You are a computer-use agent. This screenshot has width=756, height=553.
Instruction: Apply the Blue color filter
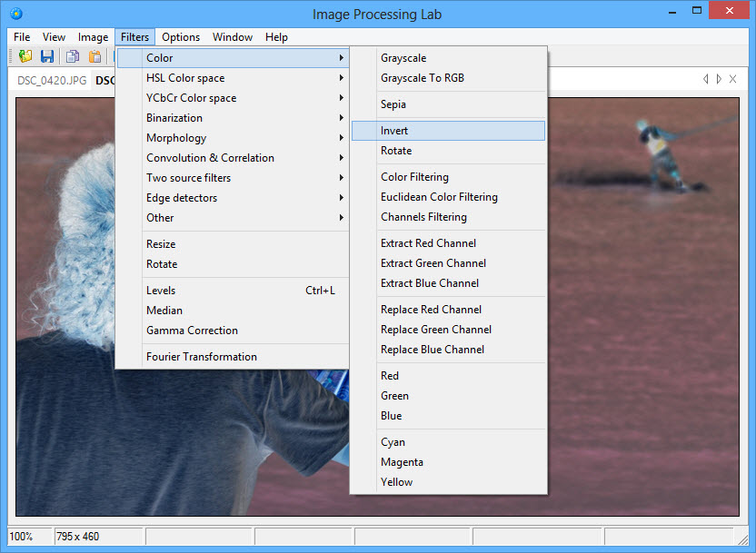pos(448,416)
